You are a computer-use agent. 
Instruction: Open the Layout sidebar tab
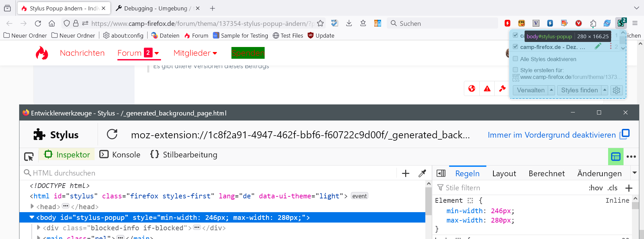[x=504, y=174]
